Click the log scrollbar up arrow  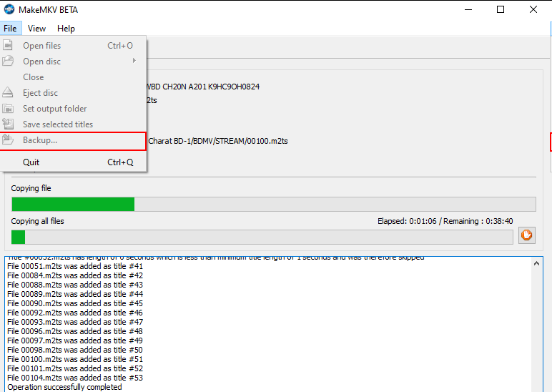coord(536,263)
